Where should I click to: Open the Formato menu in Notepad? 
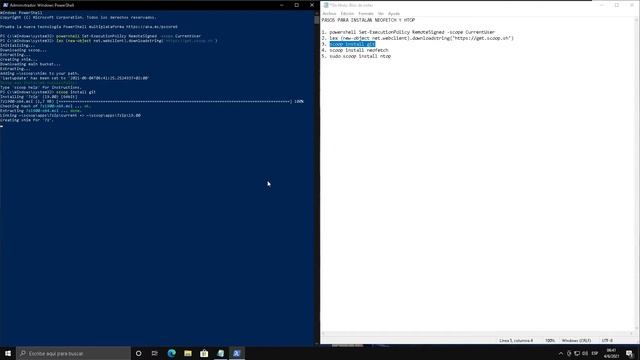(x=366, y=13)
